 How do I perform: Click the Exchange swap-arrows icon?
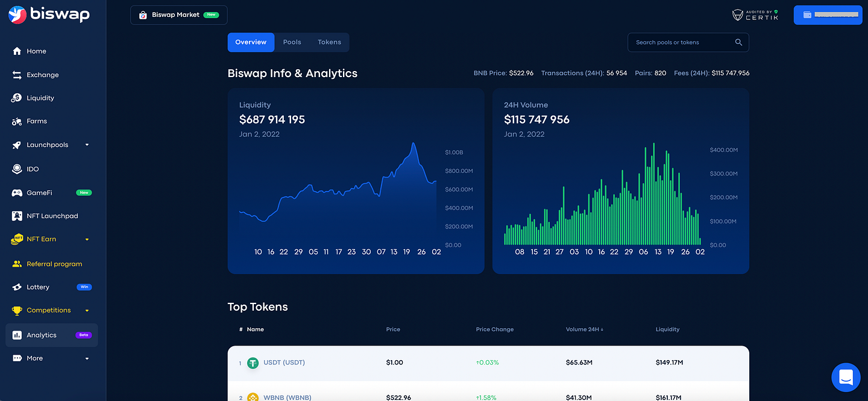pyautogui.click(x=17, y=75)
